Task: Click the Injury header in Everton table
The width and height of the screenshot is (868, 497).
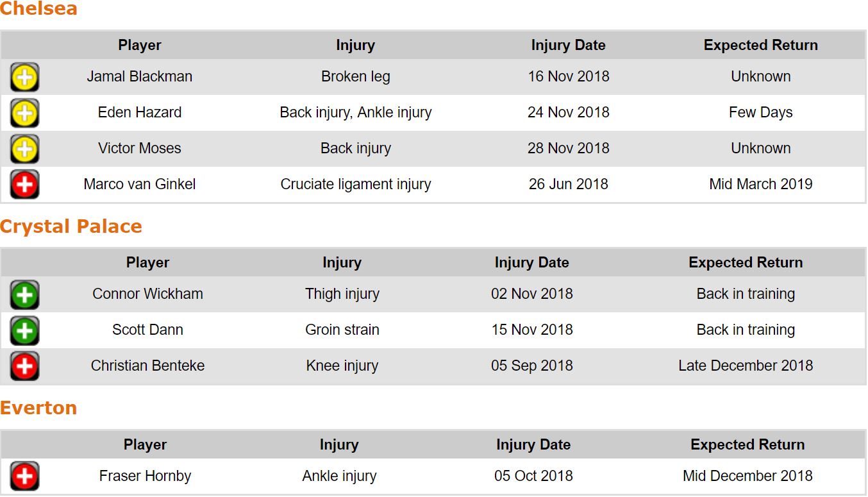Action: point(339,445)
